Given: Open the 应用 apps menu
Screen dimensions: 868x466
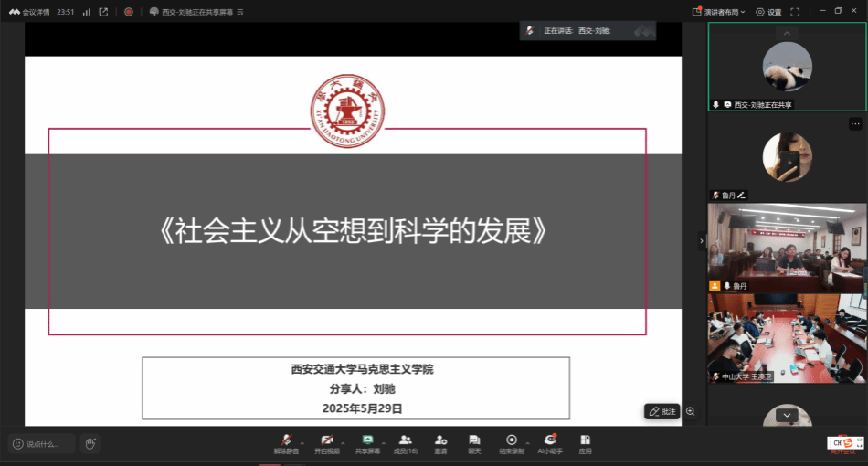Looking at the screenshot, I should 585,443.
